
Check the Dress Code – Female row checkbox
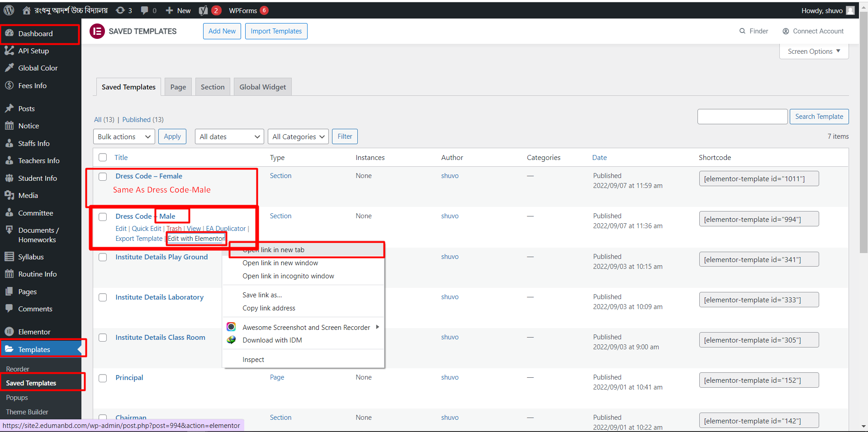tap(103, 176)
